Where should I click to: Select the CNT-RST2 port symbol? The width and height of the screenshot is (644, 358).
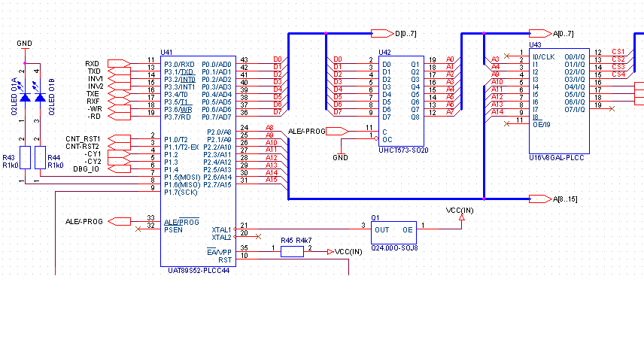[x=119, y=146]
